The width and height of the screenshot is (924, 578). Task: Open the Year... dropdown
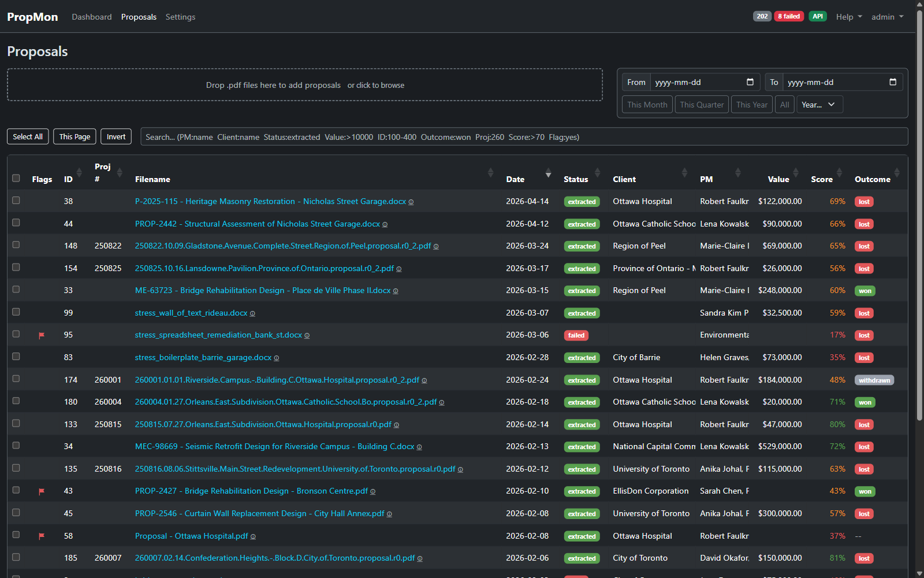(x=819, y=105)
